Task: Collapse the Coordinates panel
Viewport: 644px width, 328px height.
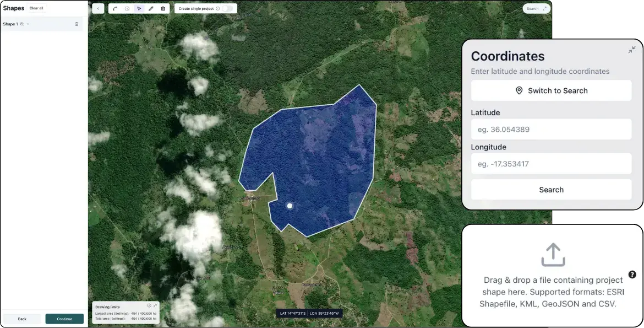Action: click(x=632, y=49)
